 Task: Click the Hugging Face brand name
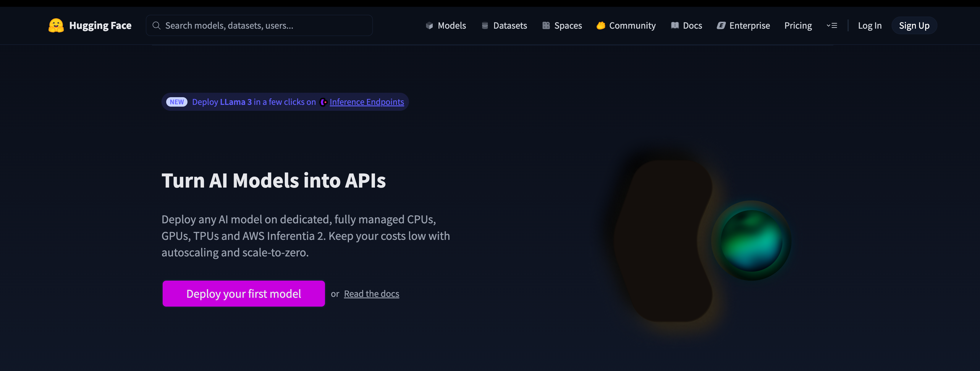click(x=100, y=25)
